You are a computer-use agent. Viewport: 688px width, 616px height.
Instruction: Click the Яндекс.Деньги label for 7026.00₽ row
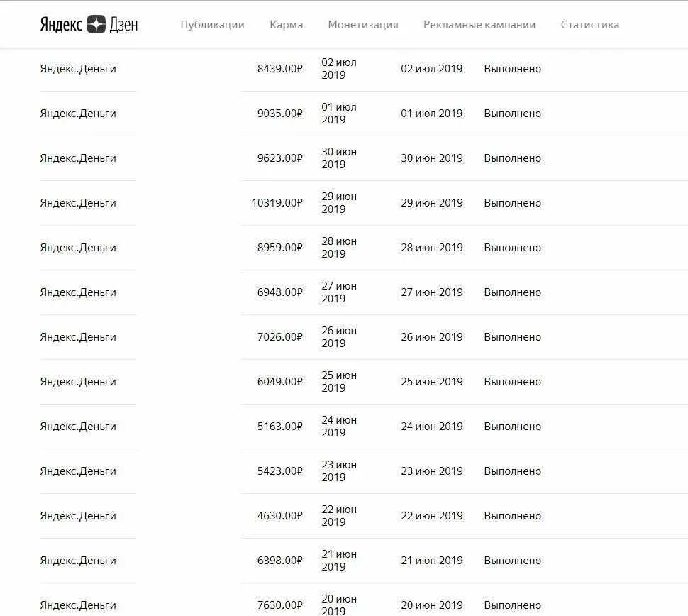[78, 337]
